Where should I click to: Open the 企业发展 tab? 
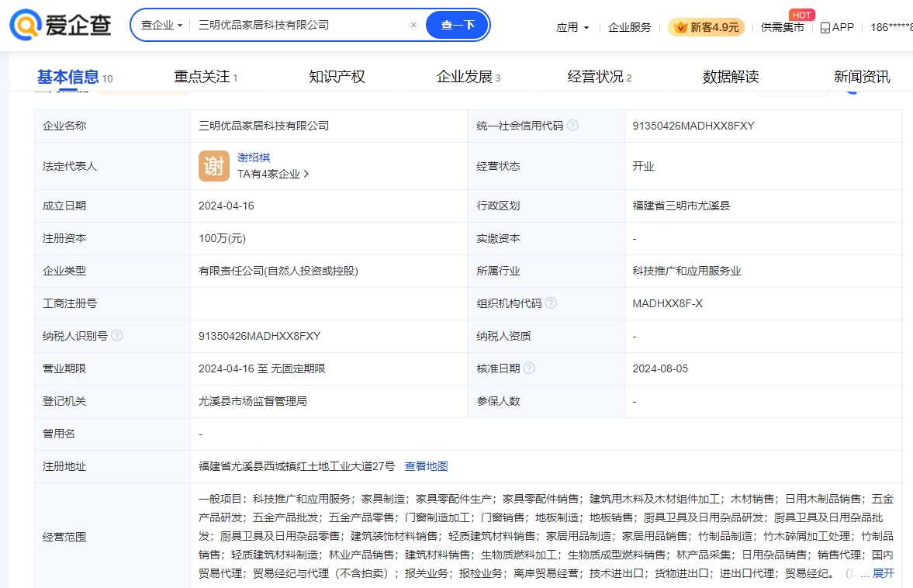[469, 77]
